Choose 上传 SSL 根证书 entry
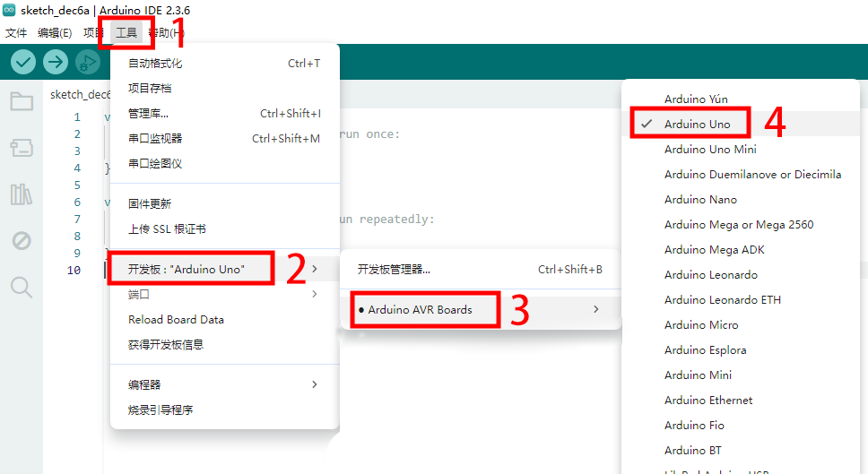The width and height of the screenshot is (868, 474). [225, 229]
